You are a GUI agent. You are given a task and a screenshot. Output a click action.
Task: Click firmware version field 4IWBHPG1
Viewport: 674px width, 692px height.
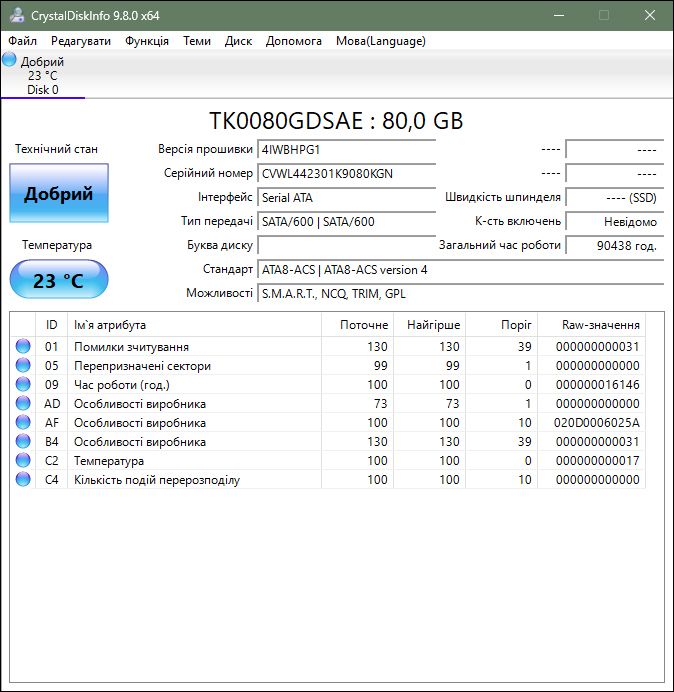pos(346,150)
